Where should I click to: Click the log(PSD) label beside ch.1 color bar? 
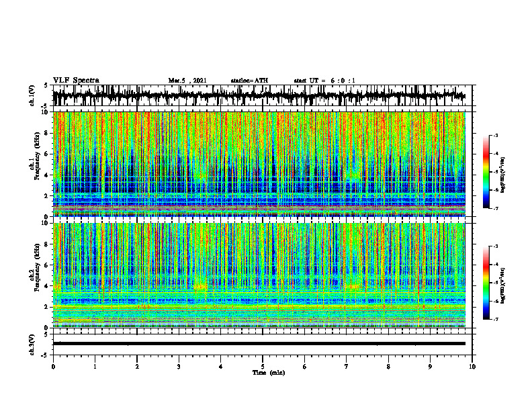tap(503, 175)
